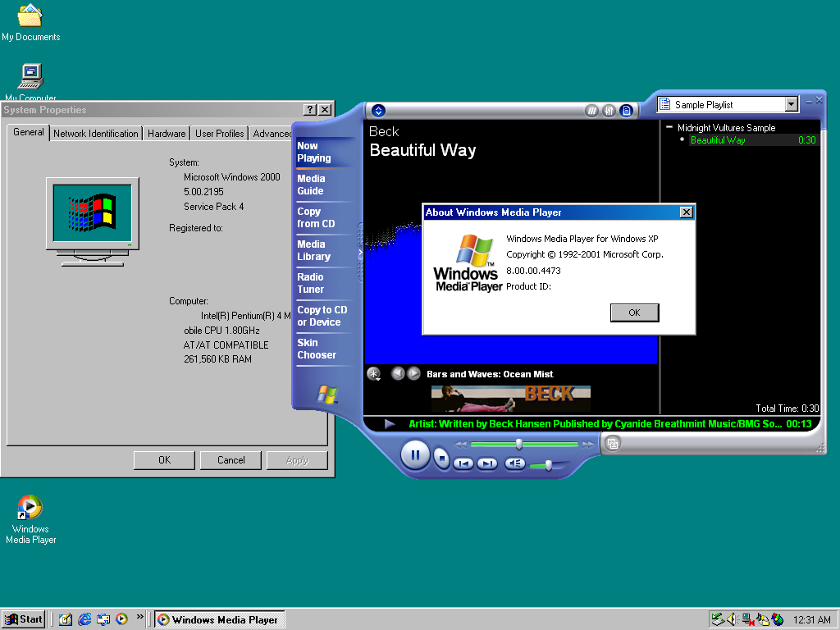Viewport: 840px width, 630px height.
Task: Collapse the Midnight Vultures Sample group
Action: coord(669,128)
